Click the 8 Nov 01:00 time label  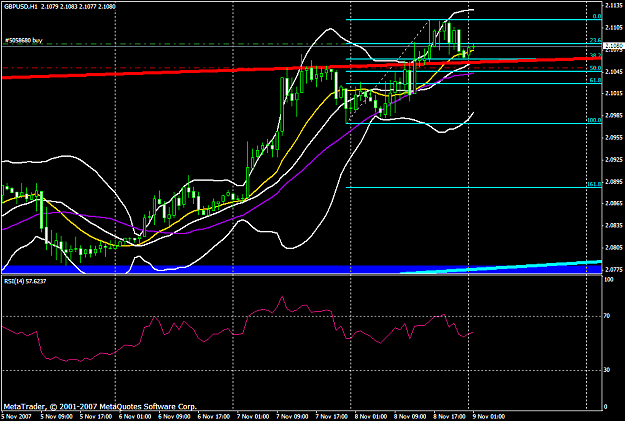[x=371, y=417]
